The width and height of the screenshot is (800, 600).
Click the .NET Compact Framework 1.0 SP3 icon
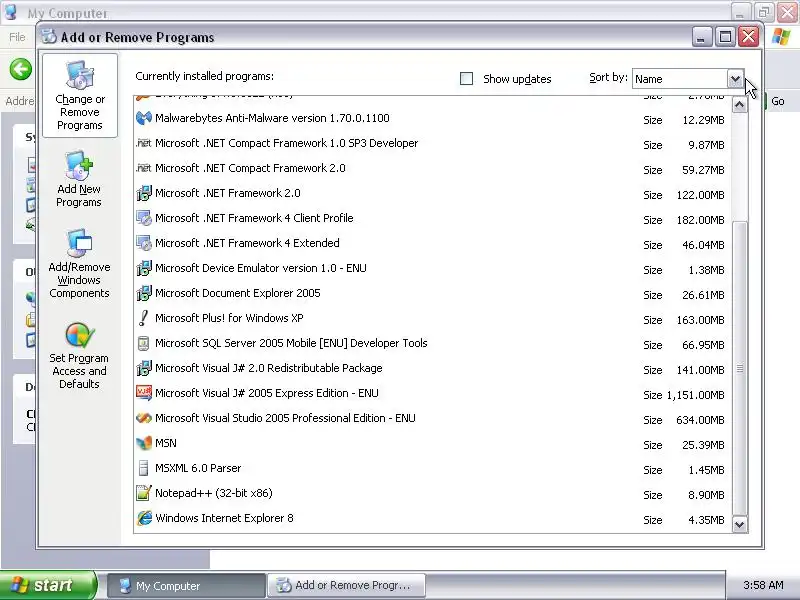click(144, 143)
